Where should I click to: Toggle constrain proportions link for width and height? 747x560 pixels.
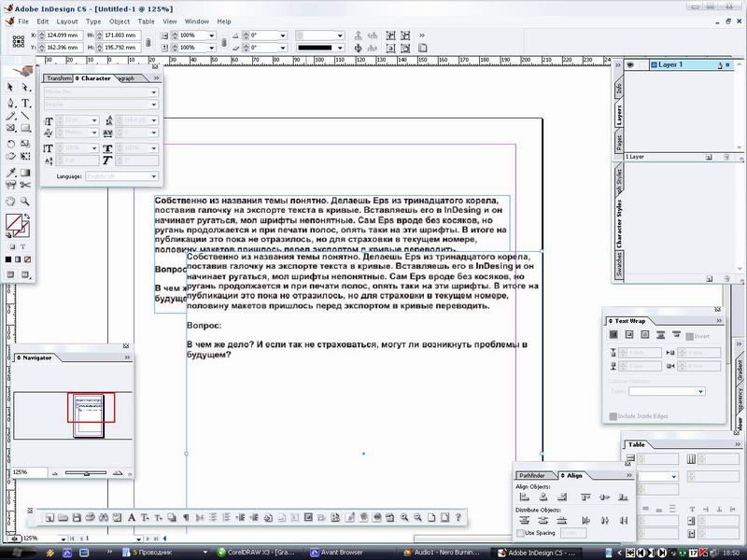coord(148,42)
